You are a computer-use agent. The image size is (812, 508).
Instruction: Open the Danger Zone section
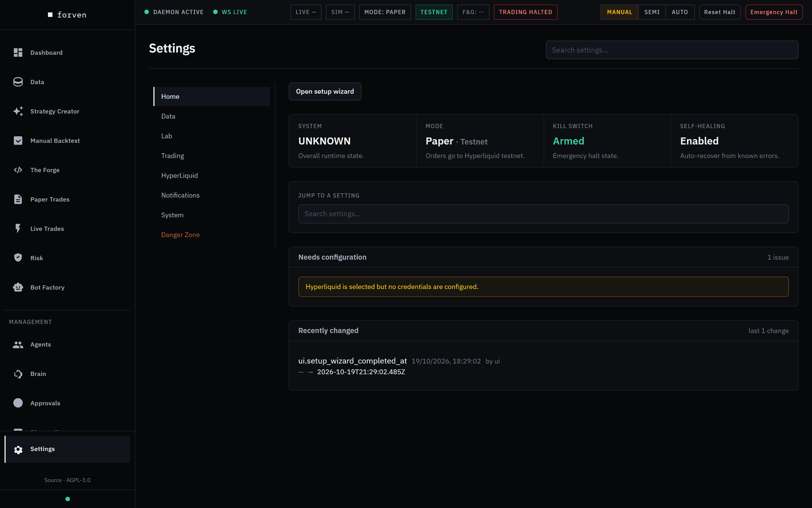[212, 235]
